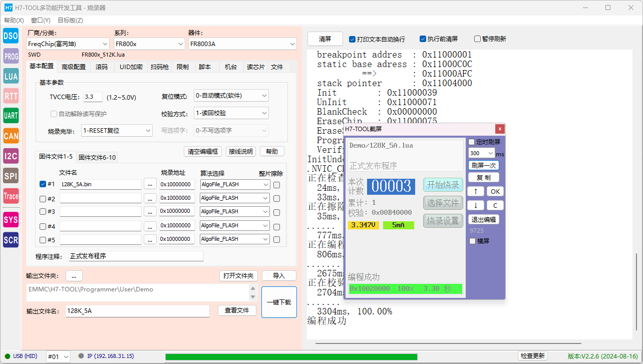The height and width of the screenshot is (364, 643).
Task: Open the 器件 FR8003A dropdown
Action: [242, 44]
